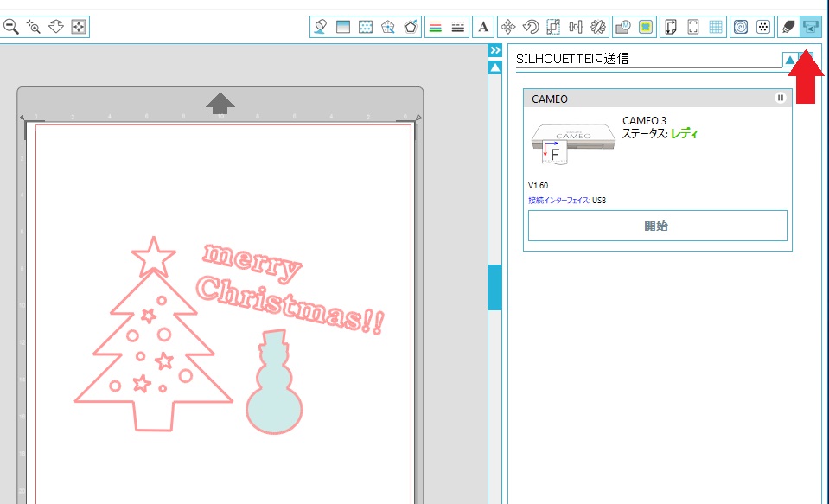Open the trace panel icon
This screenshot has height=504, width=829.
(x=646, y=27)
